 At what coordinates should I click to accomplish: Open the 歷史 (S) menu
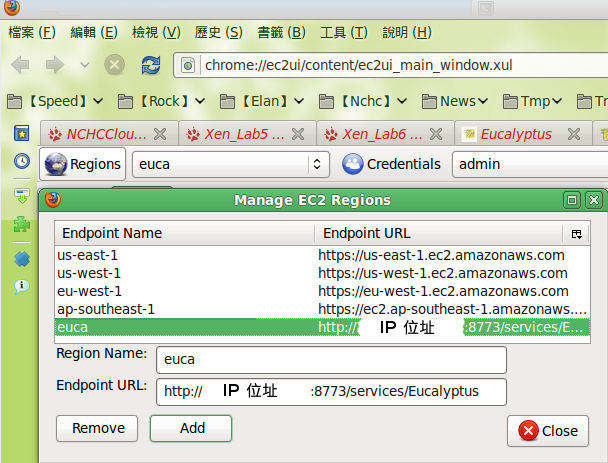tap(219, 32)
